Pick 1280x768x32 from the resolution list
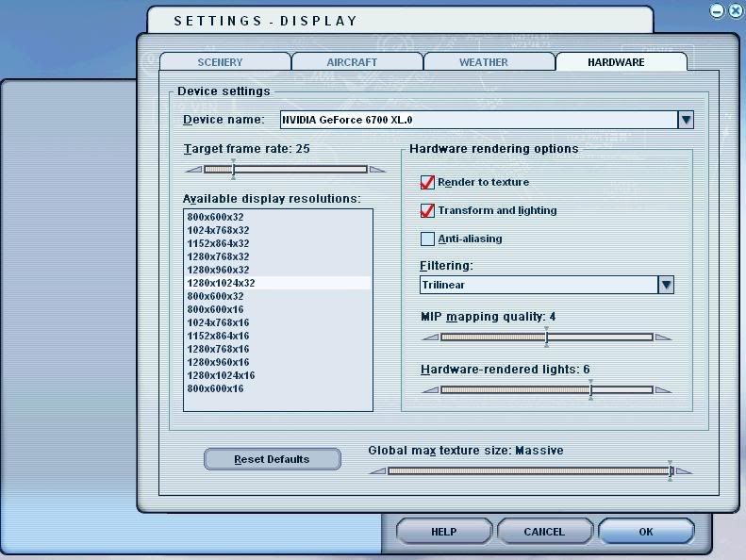 [x=278, y=257]
